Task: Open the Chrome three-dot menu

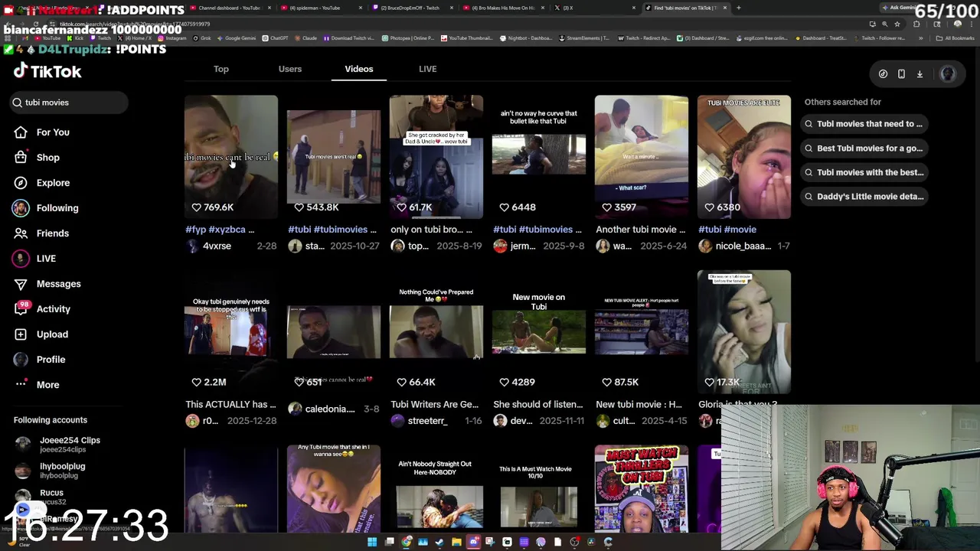Action: [972, 24]
